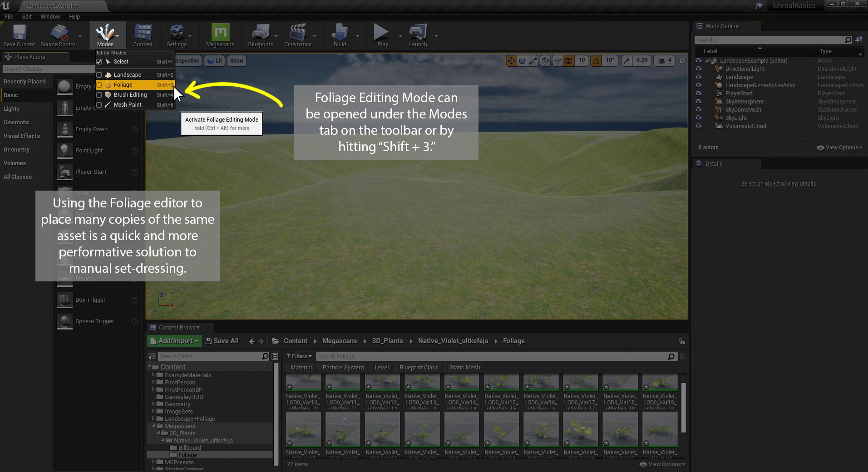Screen dimensions: 868x472
Task: Click the viewport Show button
Action: click(237, 61)
